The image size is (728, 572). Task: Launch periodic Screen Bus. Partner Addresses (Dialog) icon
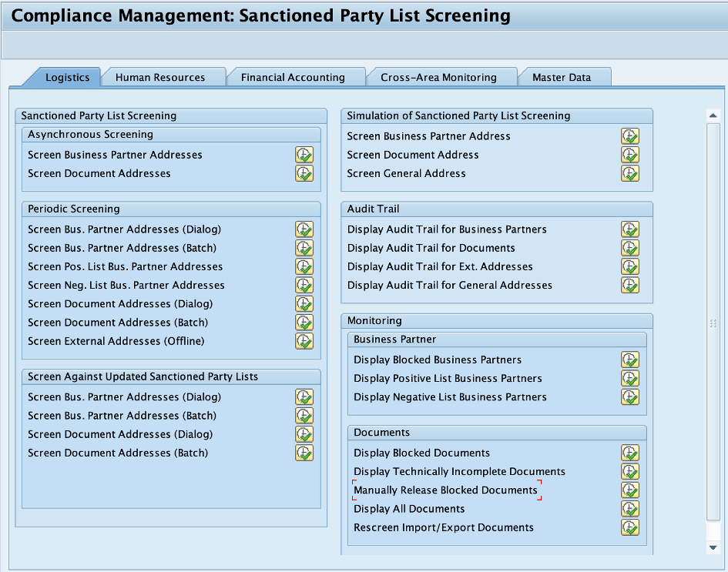pyautogui.click(x=304, y=229)
